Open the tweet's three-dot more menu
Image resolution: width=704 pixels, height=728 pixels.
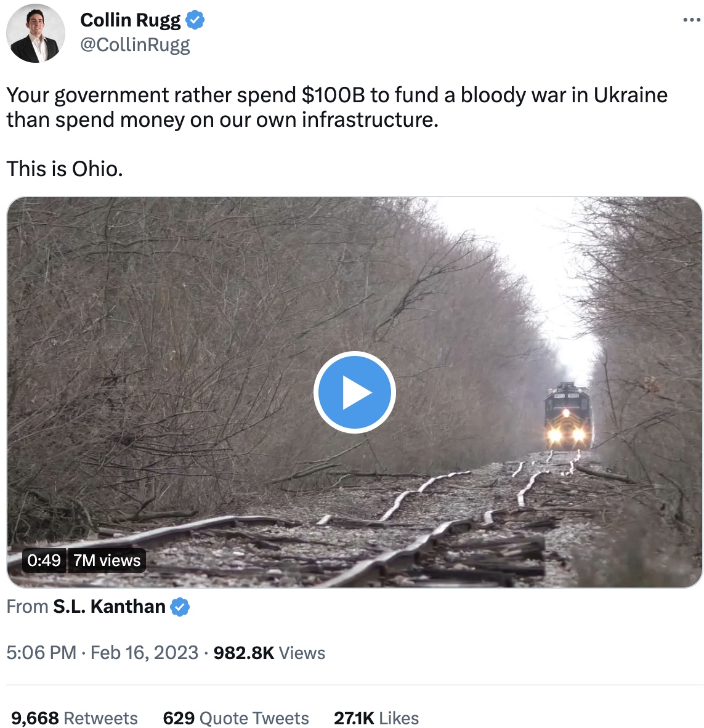coord(692,20)
